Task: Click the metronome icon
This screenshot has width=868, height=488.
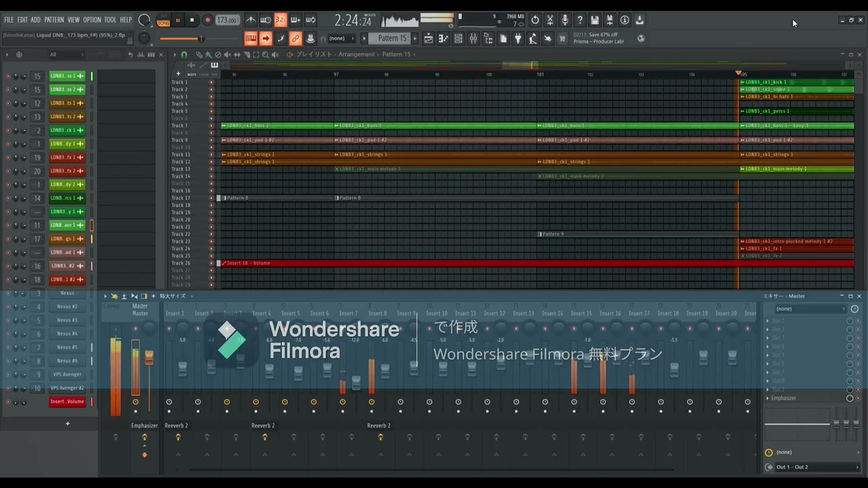Action: click(251, 20)
